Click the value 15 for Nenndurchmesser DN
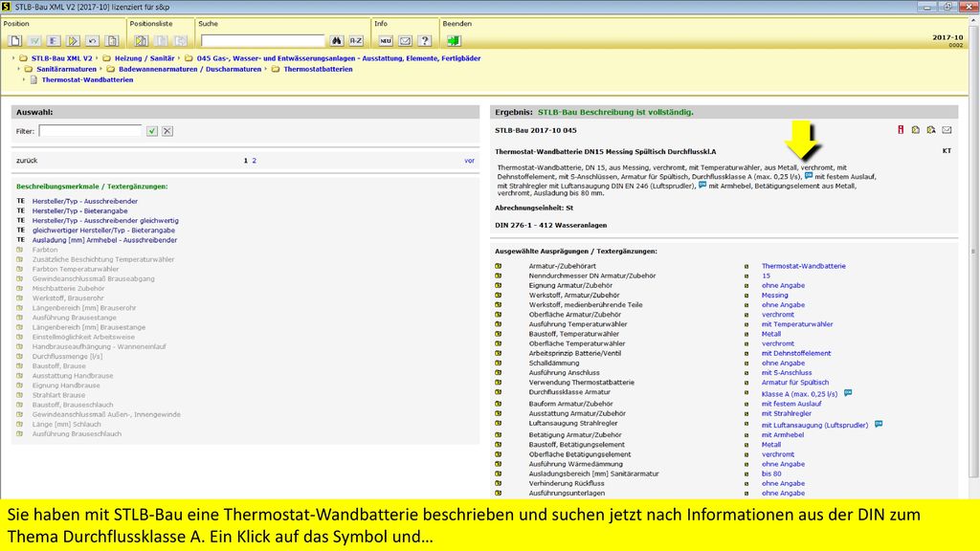The width and height of the screenshot is (980, 551). [x=766, y=275]
